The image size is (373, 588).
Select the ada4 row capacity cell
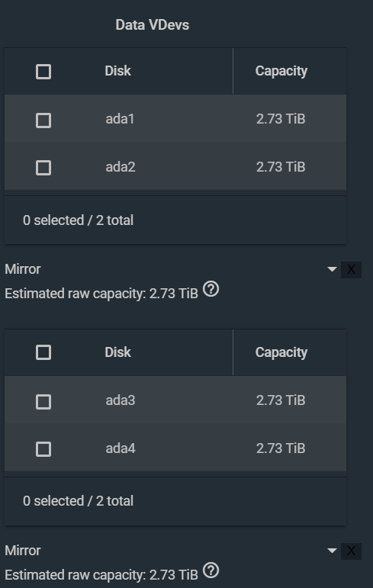tap(281, 448)
